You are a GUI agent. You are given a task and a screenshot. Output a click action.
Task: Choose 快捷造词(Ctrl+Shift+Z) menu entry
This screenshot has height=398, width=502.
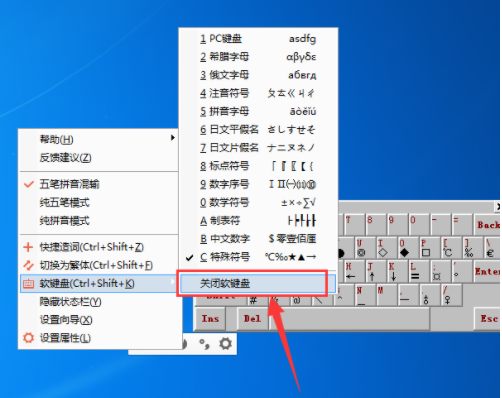(x=99, y=247)
